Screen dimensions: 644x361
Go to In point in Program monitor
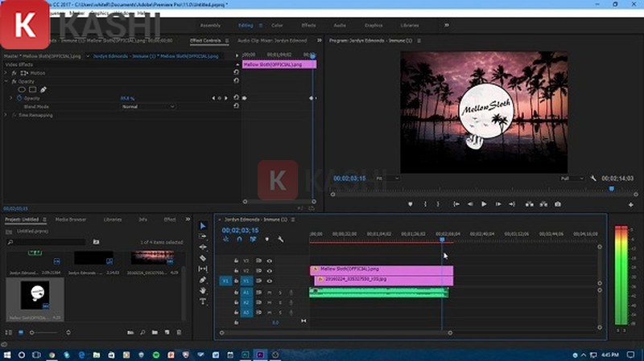click(456, 204)
